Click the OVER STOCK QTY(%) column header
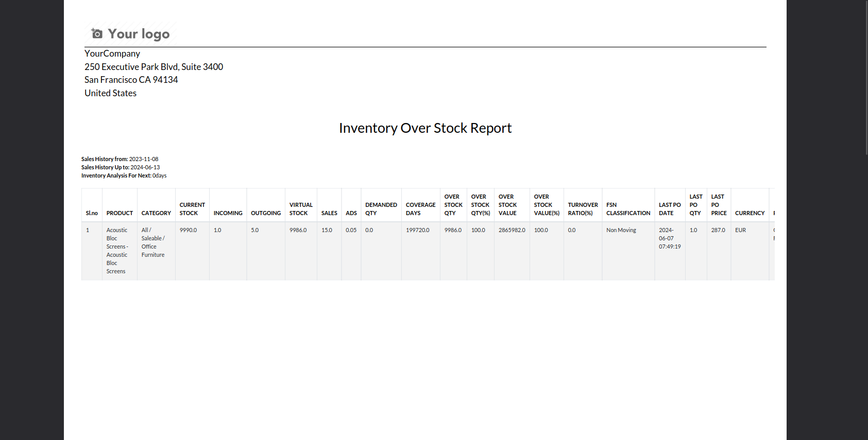The image size is (868, 440). coord(480,205)
